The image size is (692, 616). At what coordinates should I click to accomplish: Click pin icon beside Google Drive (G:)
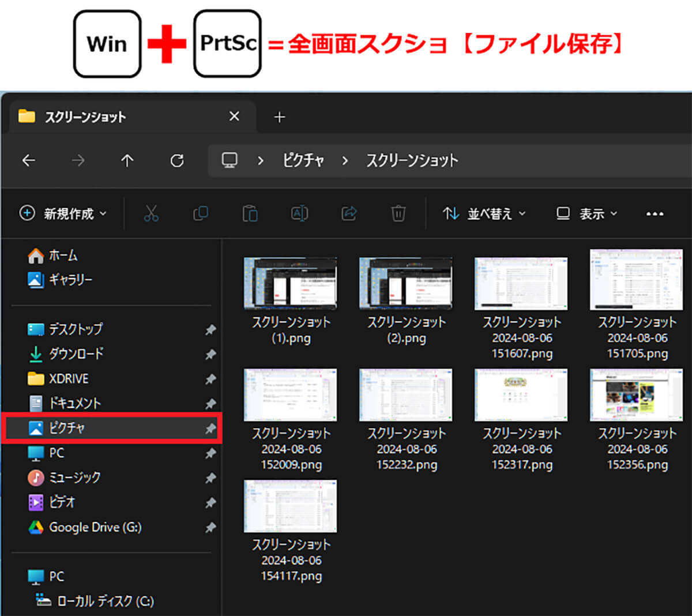(210, 528)
